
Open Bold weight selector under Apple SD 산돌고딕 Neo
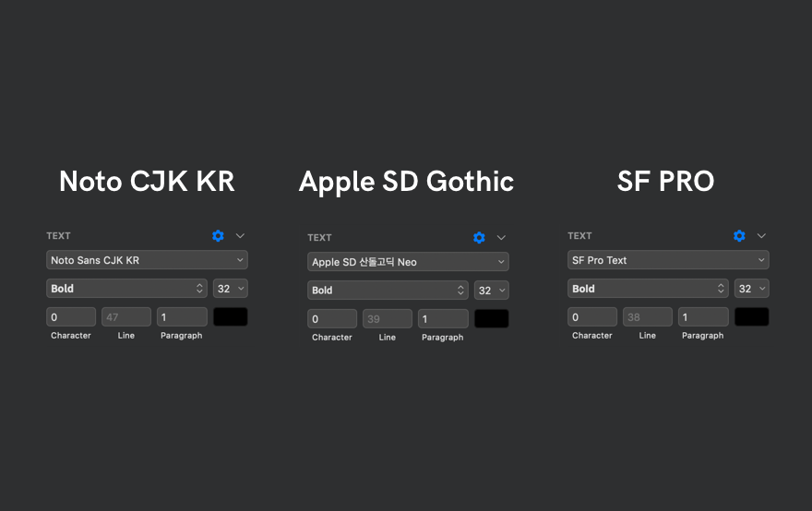click(x=388, y=291)
